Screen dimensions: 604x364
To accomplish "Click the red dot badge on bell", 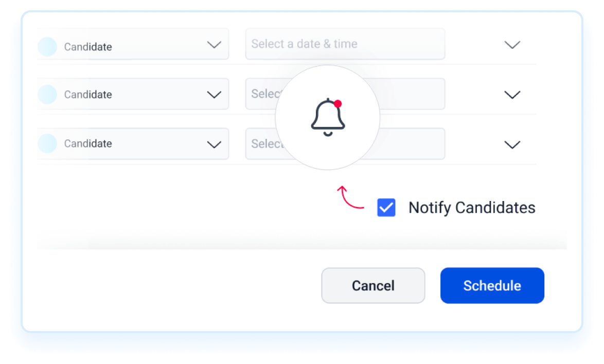I will tap(338, 103).
